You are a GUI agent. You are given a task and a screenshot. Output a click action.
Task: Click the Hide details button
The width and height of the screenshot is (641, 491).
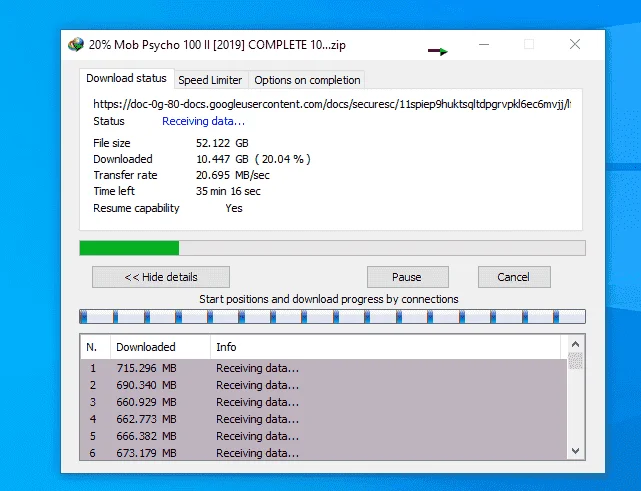pos(161,277)
